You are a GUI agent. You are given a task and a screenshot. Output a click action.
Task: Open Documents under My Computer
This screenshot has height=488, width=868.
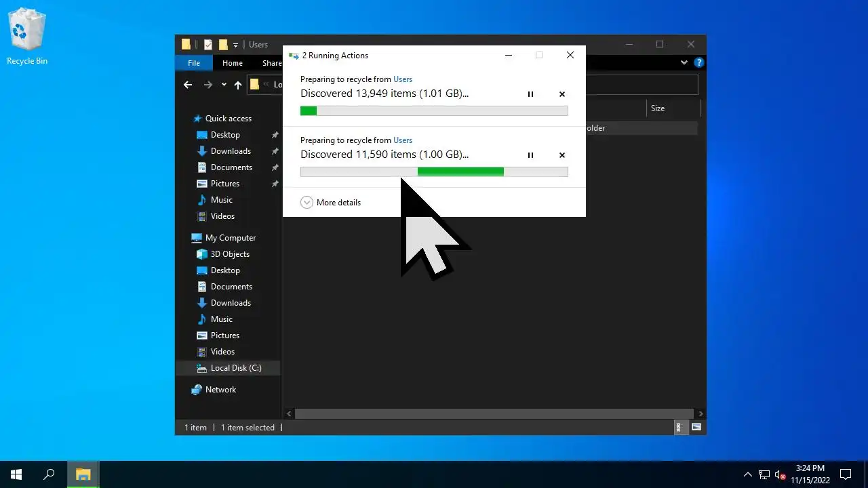(x=231, y=287)
